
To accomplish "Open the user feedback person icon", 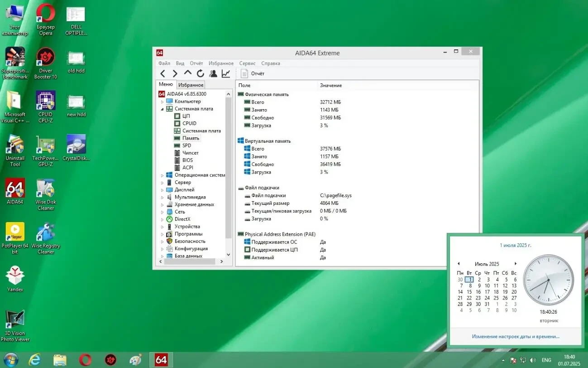I will click(213, 73).
